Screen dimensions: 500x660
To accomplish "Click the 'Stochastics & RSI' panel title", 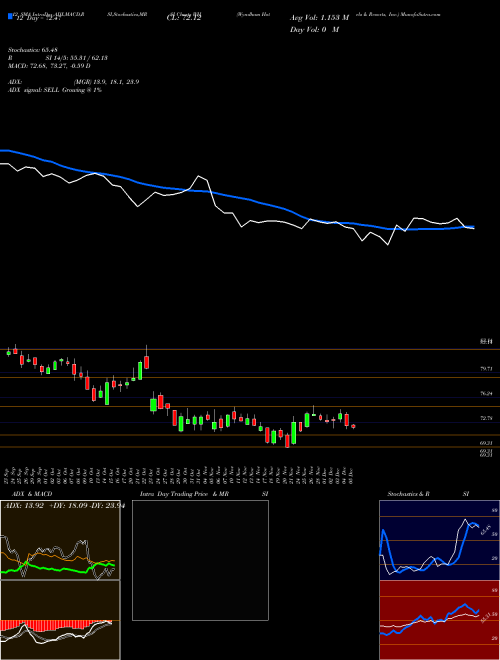I will [428, 494].
